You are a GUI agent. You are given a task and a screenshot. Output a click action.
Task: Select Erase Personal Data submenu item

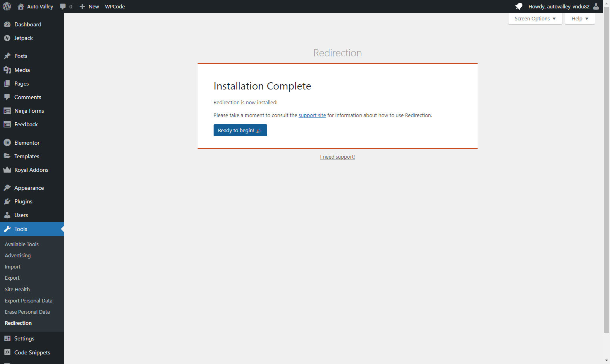pyautogui.click(x=27, y=312)
